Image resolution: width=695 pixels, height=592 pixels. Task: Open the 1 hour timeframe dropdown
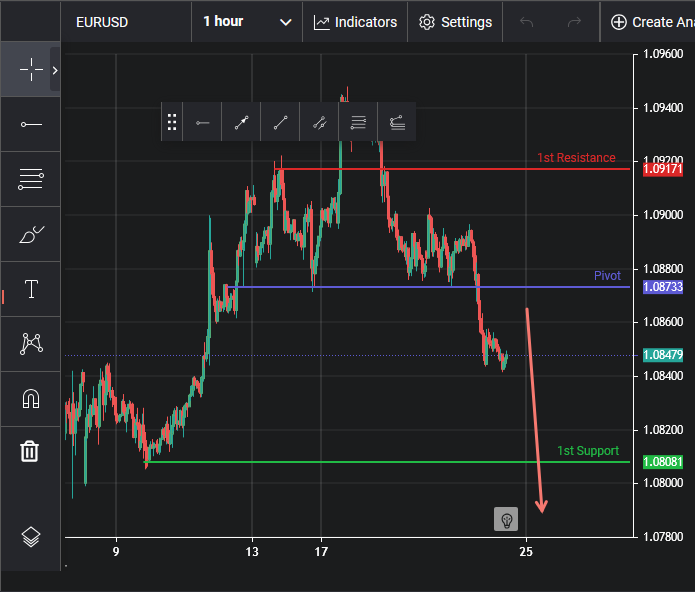pos(247,22)
